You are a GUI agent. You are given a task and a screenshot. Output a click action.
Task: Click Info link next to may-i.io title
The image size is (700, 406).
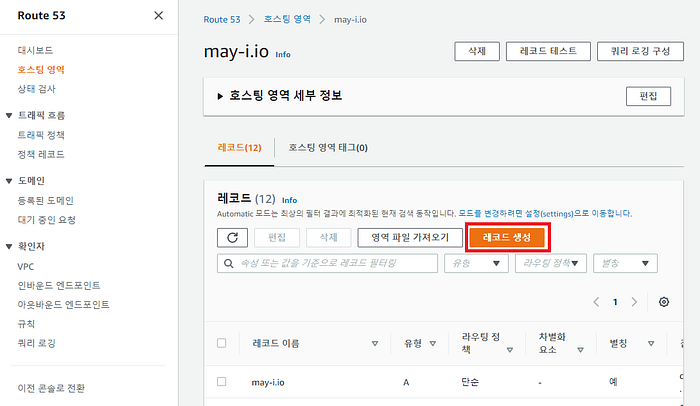[x=283, y=54]
